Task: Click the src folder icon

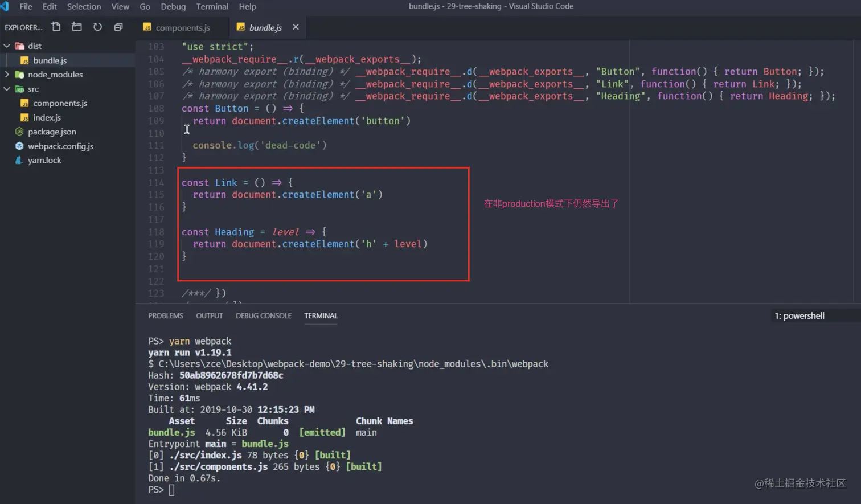Action: pos(19,89)
